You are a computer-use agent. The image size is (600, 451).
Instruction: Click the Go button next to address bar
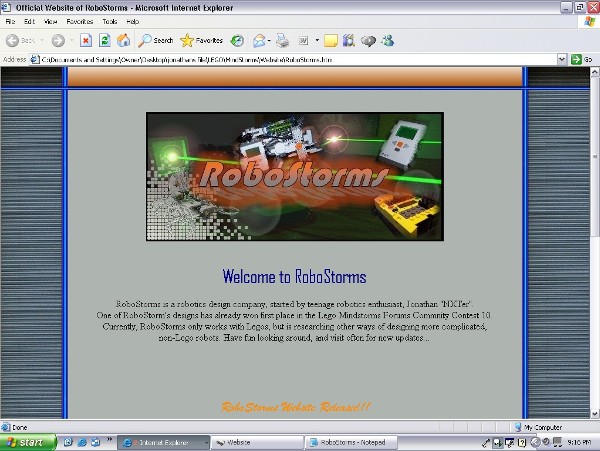click(581, 59)
